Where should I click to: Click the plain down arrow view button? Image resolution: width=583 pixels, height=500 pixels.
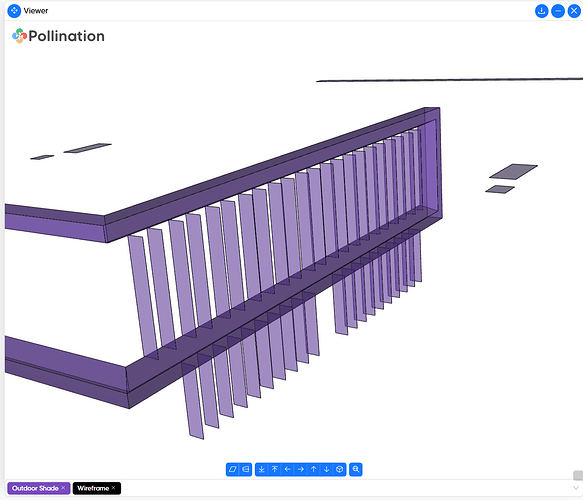pos(326,469)
